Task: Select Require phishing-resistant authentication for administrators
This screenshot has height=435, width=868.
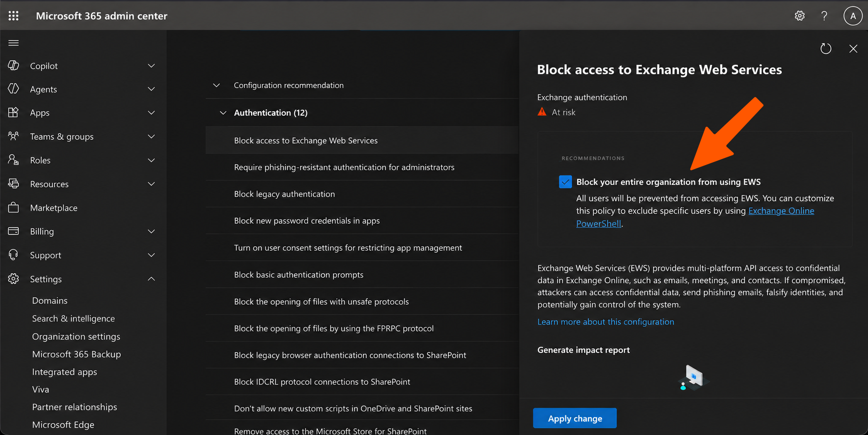Action: pos(362,167)
